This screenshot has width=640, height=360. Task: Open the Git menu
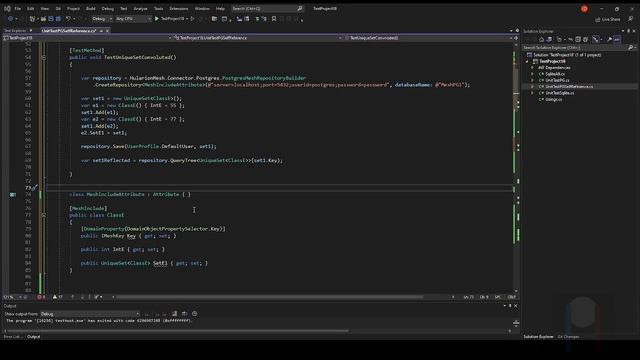point(58,9)
